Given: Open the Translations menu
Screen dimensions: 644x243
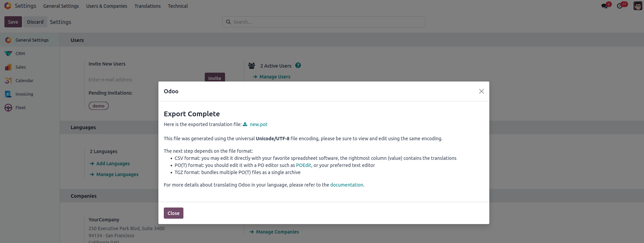Looking at the screenshot, I should (x=148, y=6).
